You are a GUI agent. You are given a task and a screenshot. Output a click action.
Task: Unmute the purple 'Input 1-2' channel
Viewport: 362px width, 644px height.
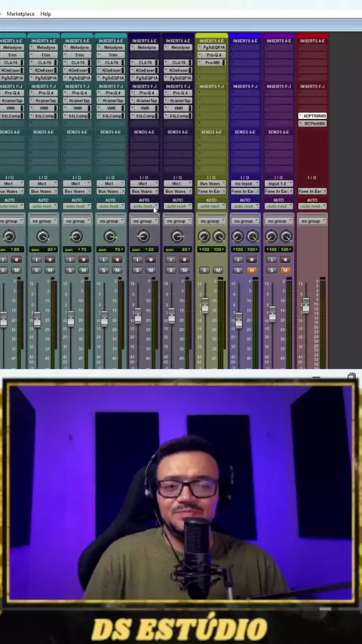point(286,270)
